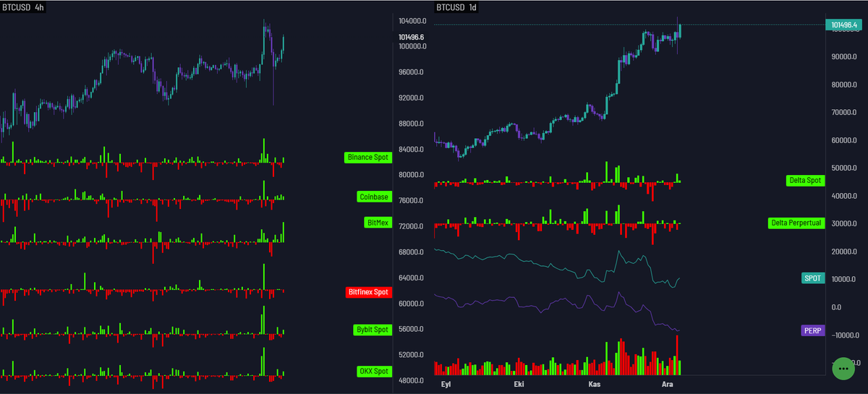The width and height of the screenshot is (868, 394).
Task: Select the Bybit Spot indicator label
Action: [373, 330]
